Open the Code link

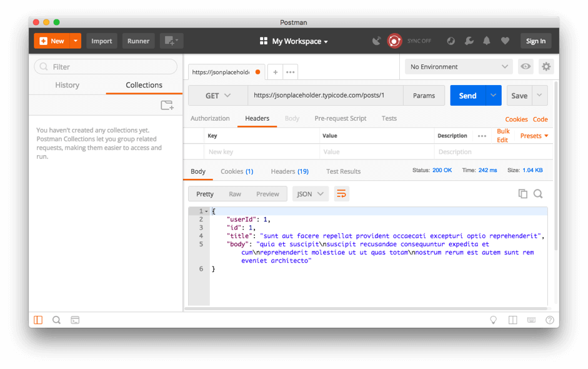point(541,119)
